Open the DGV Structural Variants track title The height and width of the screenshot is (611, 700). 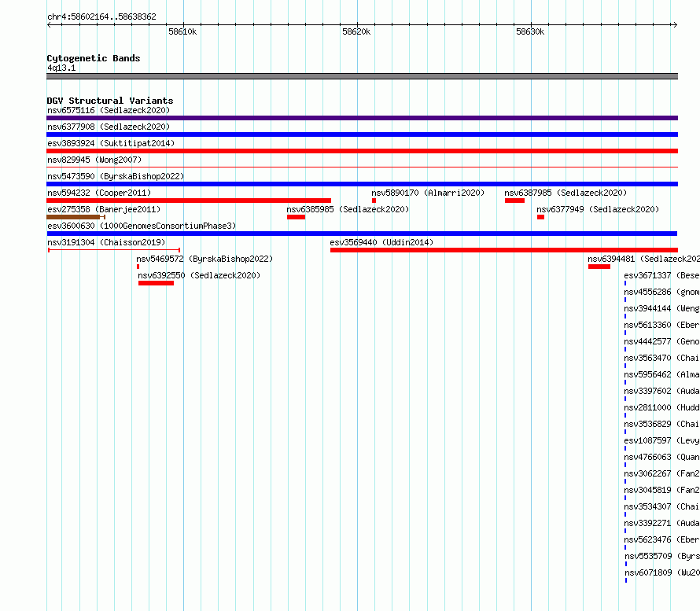click(x=110, y=101)
